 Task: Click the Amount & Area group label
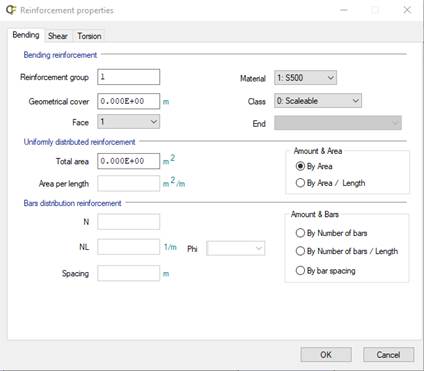click(x=318, y=151)
